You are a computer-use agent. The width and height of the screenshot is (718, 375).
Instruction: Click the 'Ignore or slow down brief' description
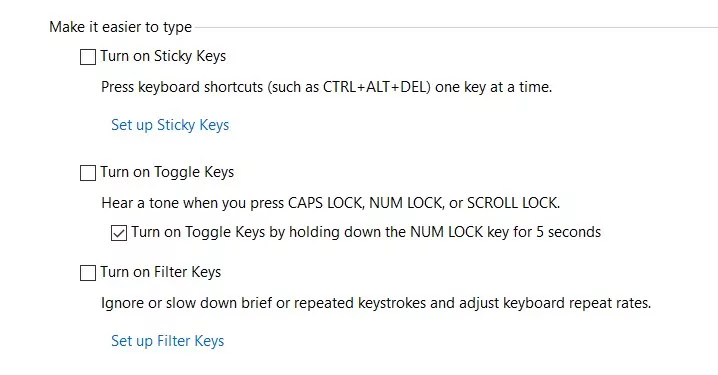[376, 303]
